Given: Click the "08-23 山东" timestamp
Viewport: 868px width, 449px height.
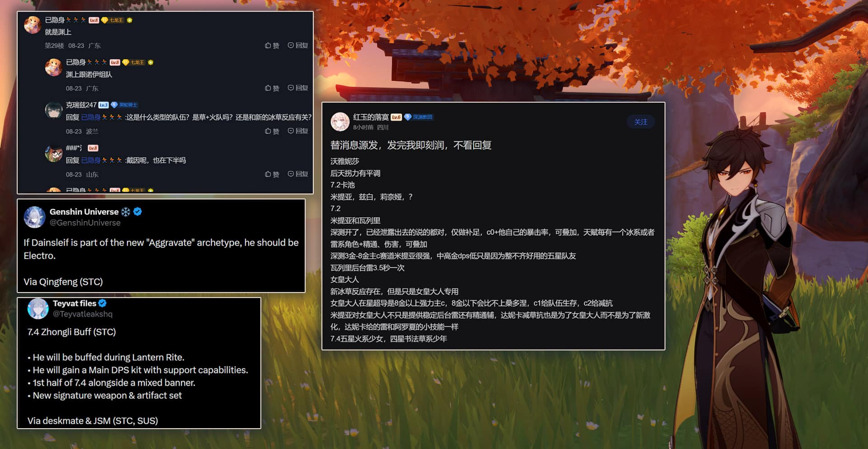Looking at the screenshot, I should [x=82, y=175].
